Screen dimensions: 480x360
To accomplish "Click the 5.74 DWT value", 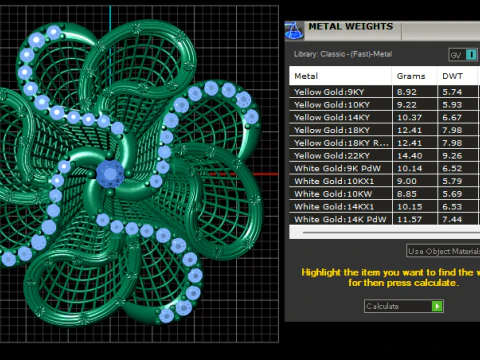I will pyautogui.click(x=452, y=92).
